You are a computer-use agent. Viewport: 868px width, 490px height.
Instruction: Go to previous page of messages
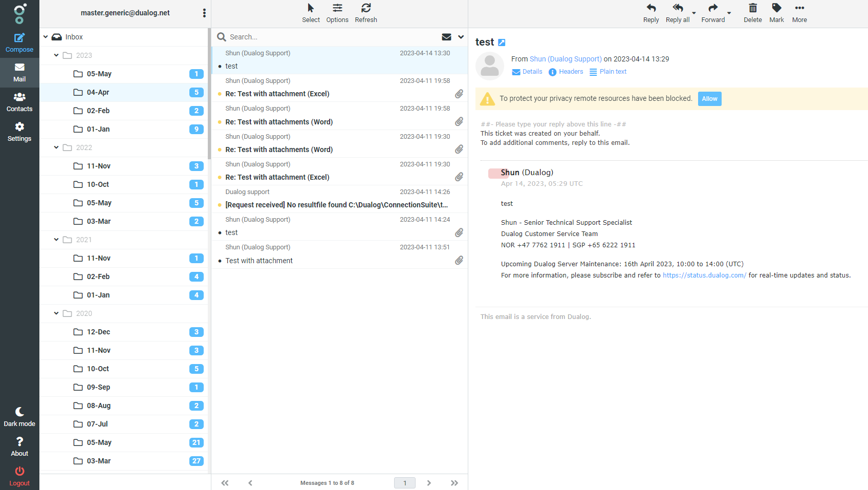(250, 483)
